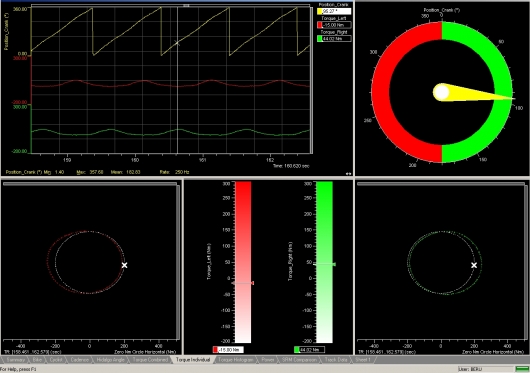This screenshot has height=373, width=530.
Task: Click the X cursor marker on left torque plot
Action: [124, 265]
